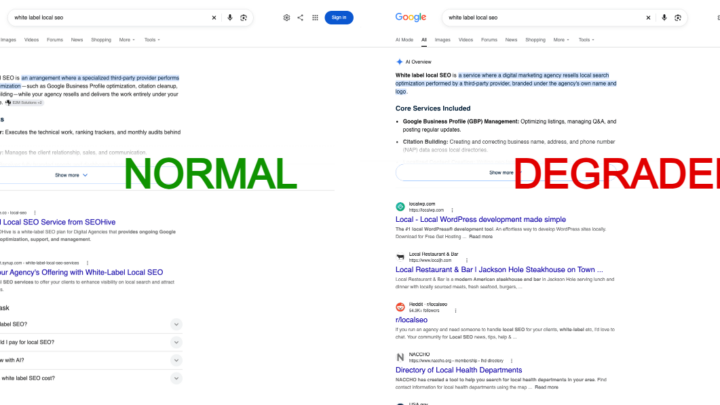Switch to AI Mode tab in right window
The image size is (720, 405).
404,40
